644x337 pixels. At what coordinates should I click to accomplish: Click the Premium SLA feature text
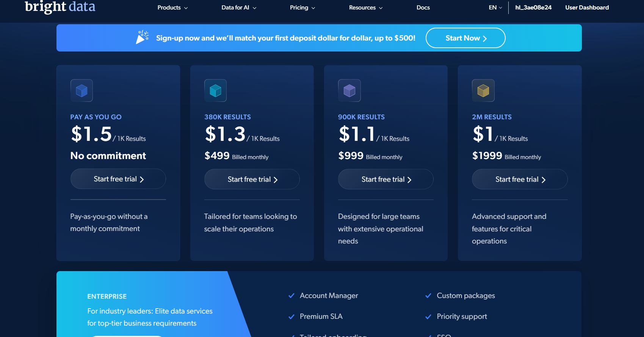tap(321, 317)
